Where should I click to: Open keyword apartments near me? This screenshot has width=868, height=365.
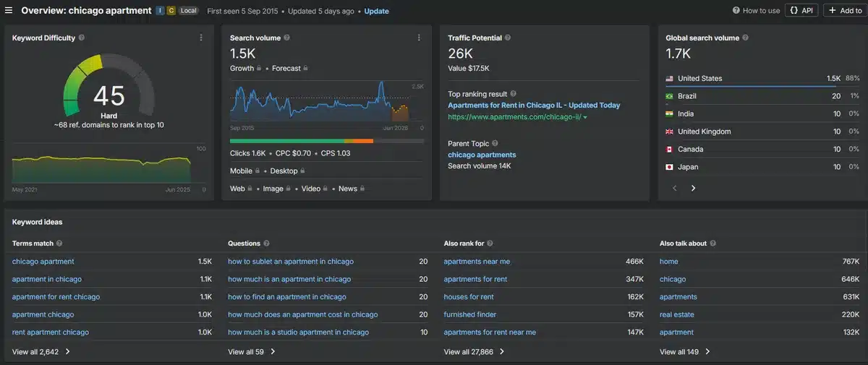[x=477, y=262]
